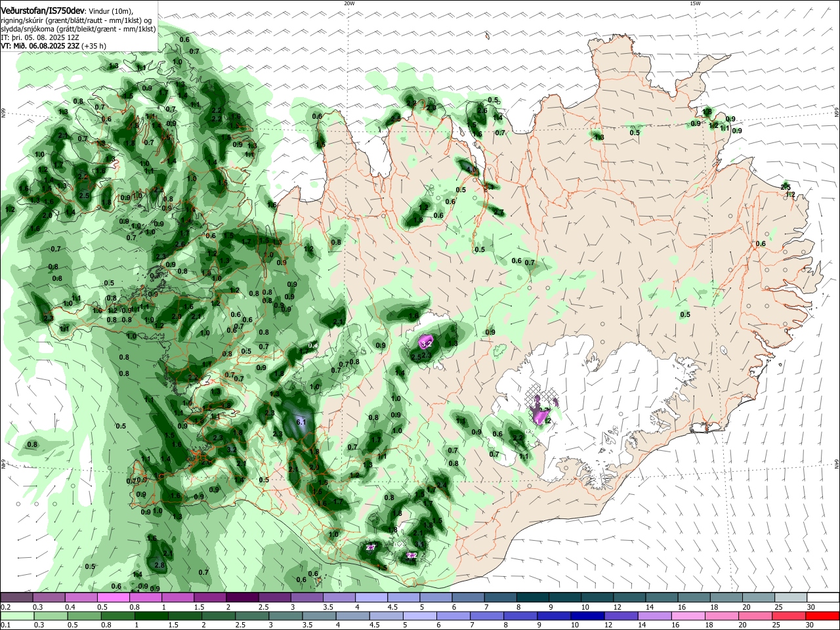Pick the pale grey 25 swatch in the purple-teal legend row

[x=791, y=598]
